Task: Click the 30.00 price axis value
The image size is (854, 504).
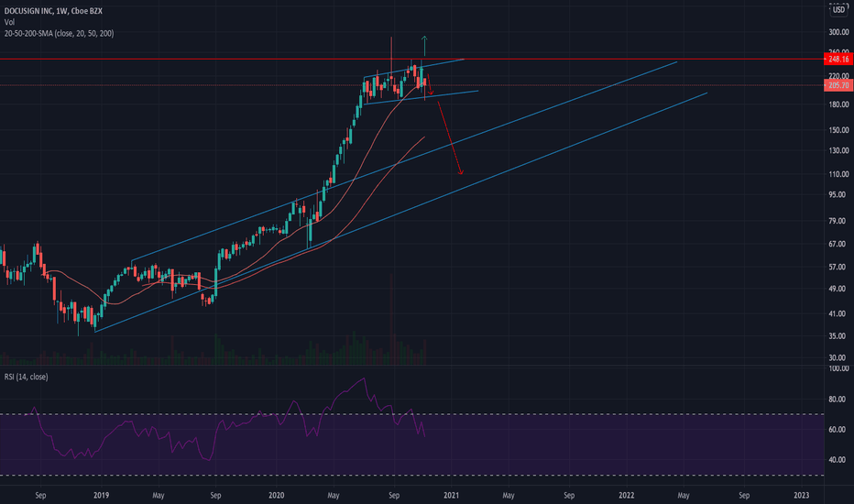Action: tap(838, 358)
